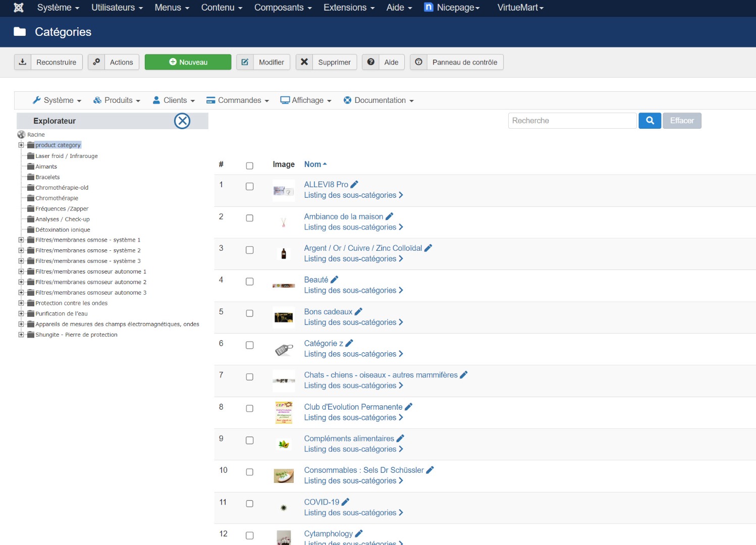Select Chromothérapie in the explorer tree
This screenshot has height=545, width=756.
(x=57, y=198)
